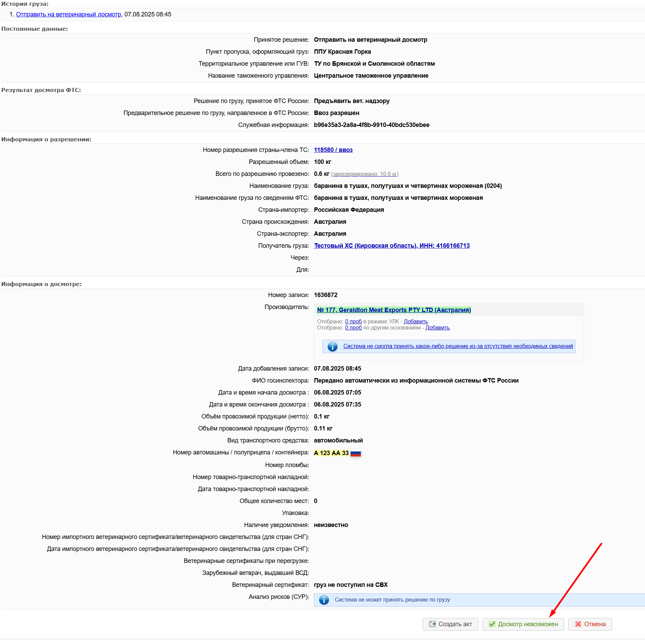
Task: Click the document icon on the Создать акт button
Action: click(x=432, y=624)
